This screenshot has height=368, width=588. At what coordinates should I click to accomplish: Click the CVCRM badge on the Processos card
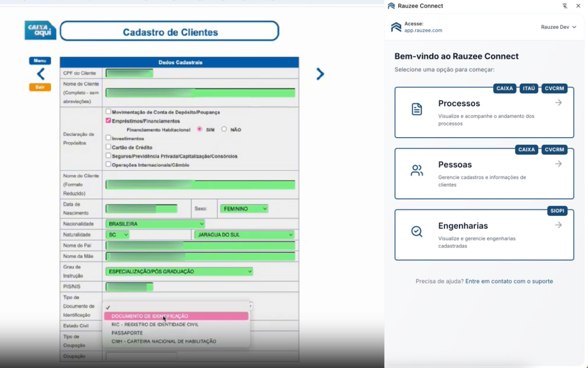click(x=554, y=88)
